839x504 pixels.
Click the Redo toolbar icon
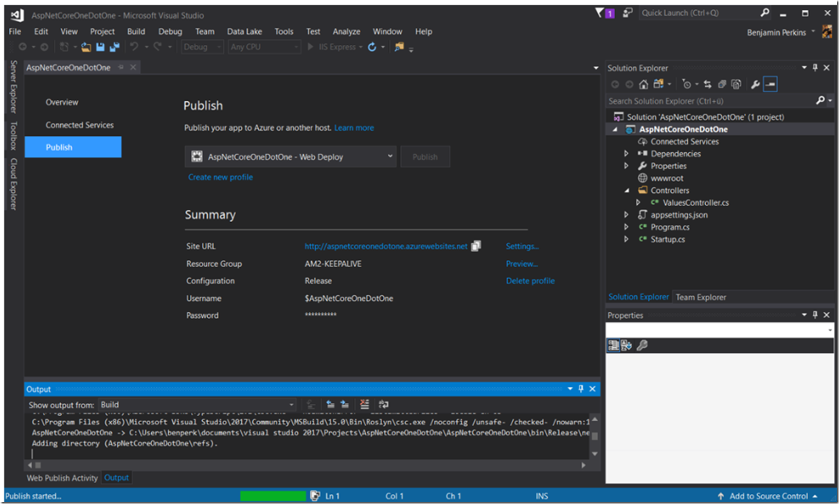[x=157, y=47]
